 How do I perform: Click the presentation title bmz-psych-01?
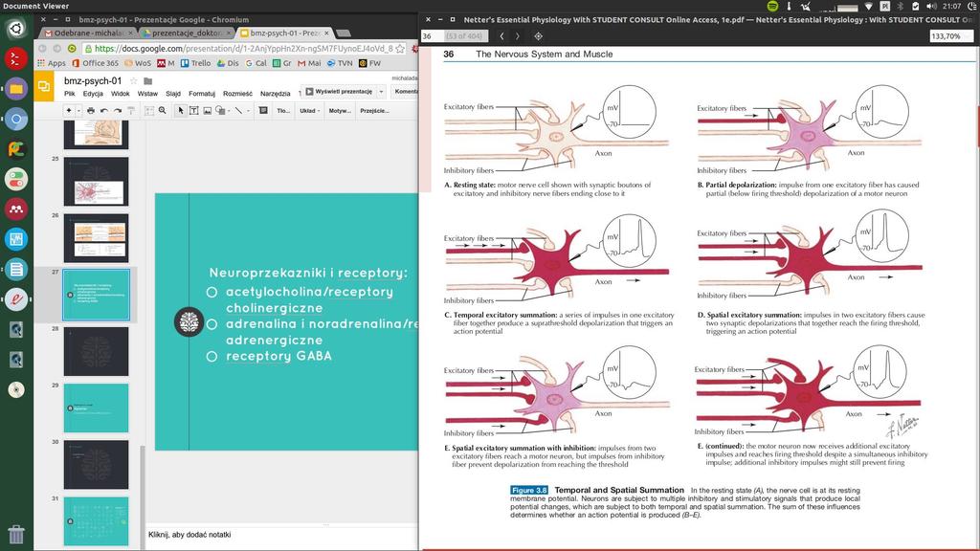point(93,80)
